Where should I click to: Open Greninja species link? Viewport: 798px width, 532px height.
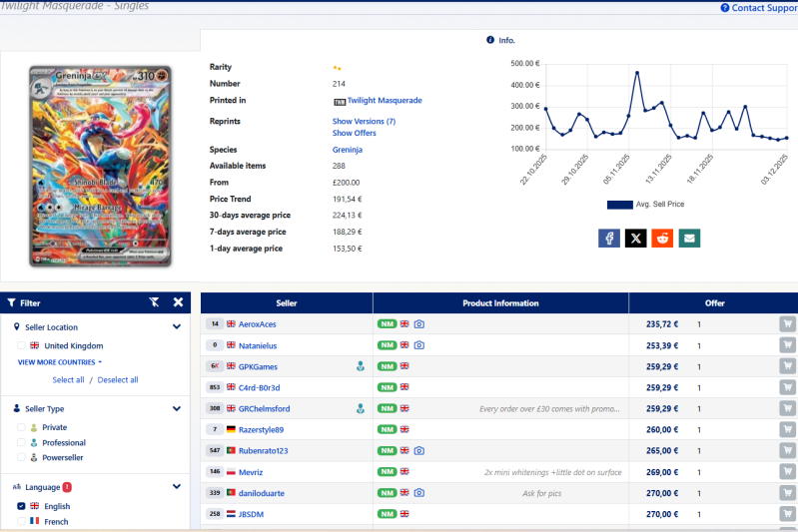[348, 150]
